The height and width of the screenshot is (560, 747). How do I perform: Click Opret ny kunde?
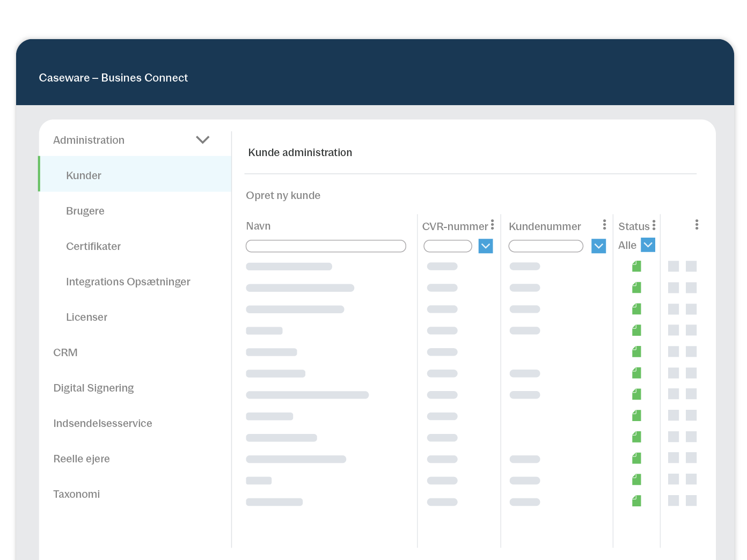(283, 195)
